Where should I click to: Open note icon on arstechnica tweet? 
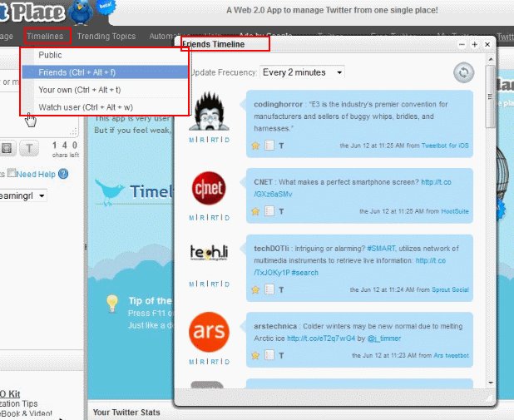[x=269, y=355]
